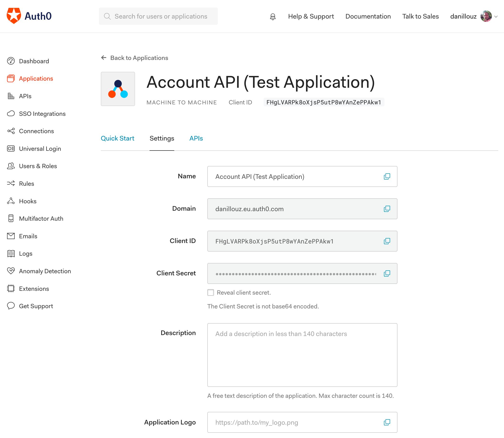
Task: Open Anomaly Detection from sidebar
Action: click(x=45, y=271)
